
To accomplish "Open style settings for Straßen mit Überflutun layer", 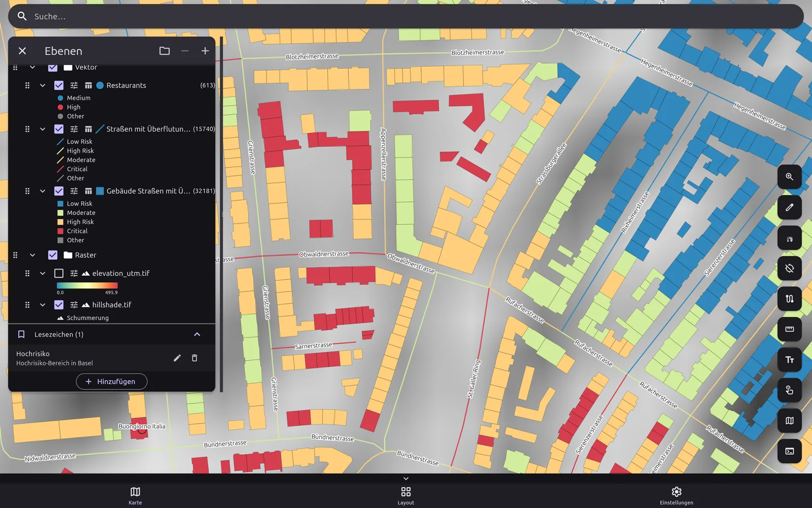I will 74,129.
